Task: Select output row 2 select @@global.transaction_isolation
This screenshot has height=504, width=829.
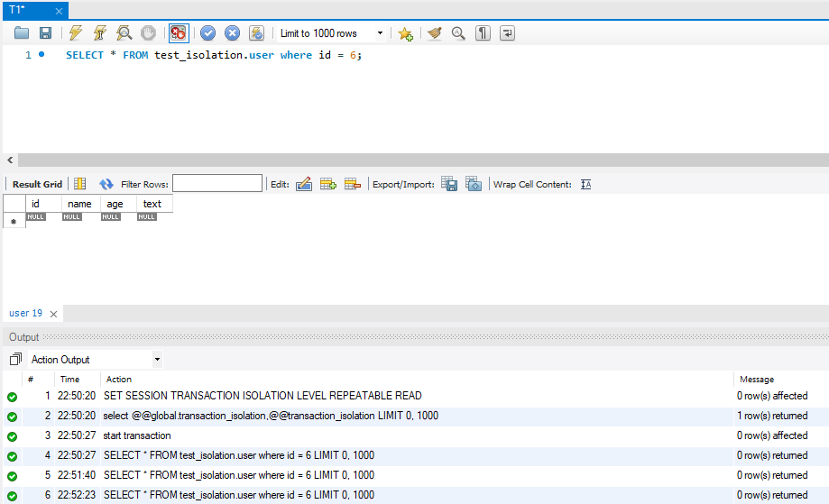Action: click(416, 416)
